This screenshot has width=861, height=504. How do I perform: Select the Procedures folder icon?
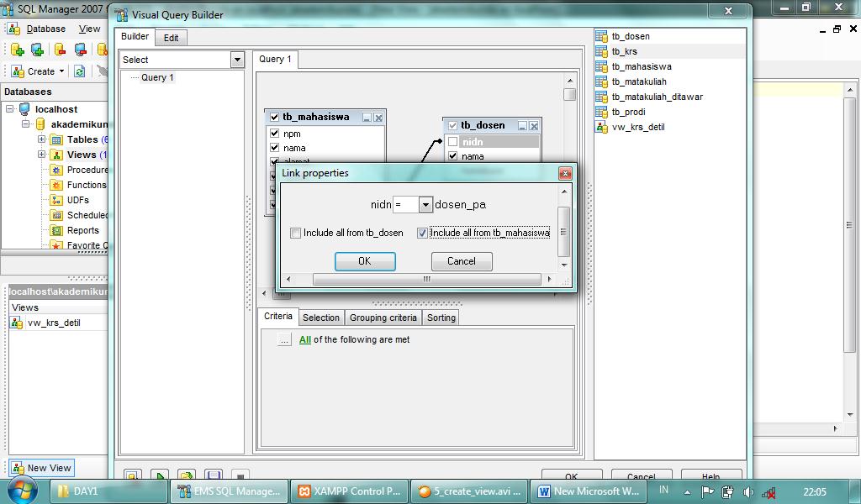[x=56, y=170]
